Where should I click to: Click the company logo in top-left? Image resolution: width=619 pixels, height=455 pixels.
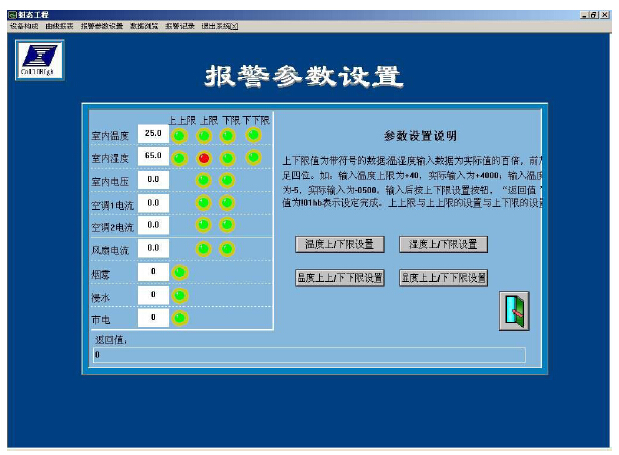click(x=41, y=60)
